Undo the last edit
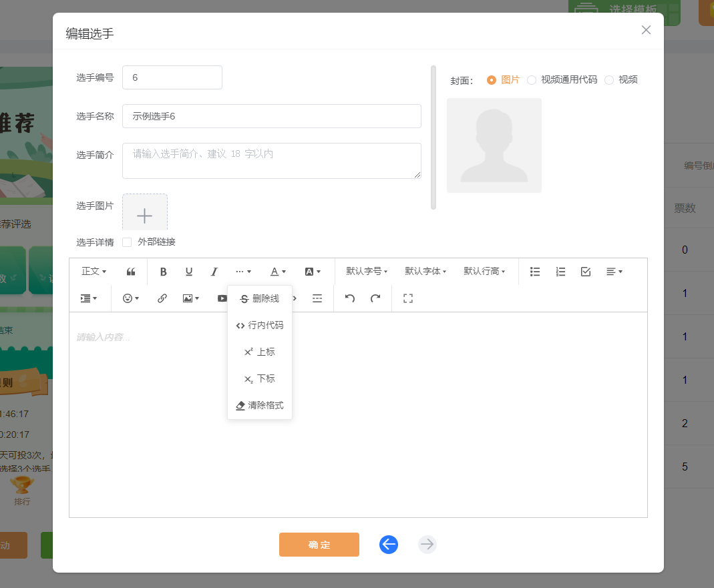 click(350, 298)
